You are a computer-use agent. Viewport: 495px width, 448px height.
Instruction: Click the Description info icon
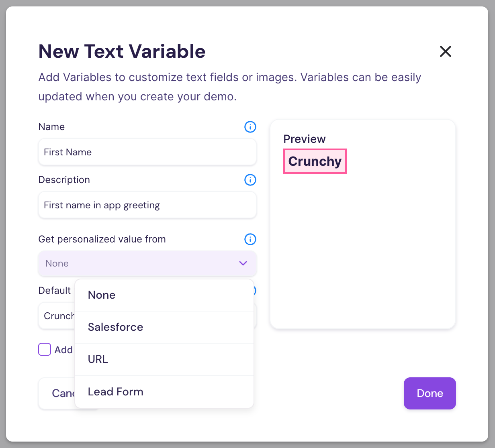250,180
